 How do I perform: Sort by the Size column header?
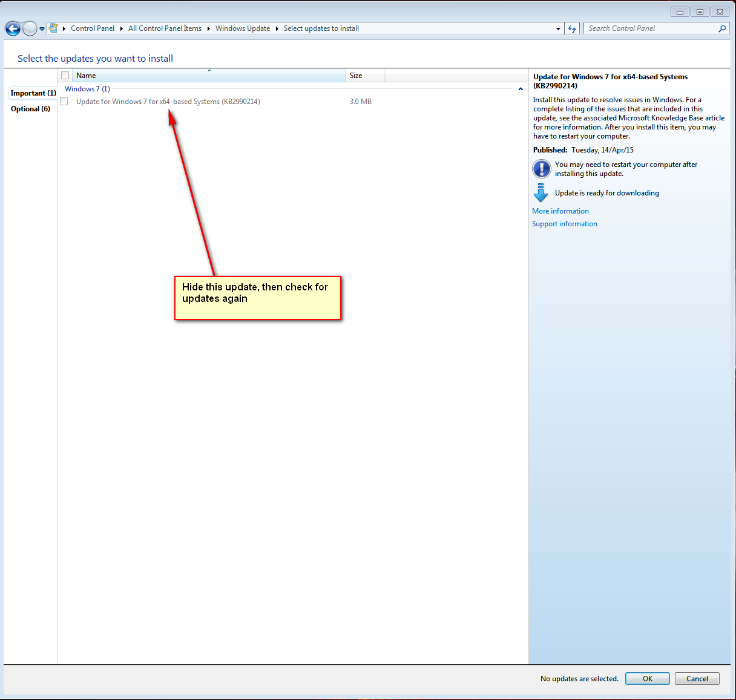[x=366, y=76]
